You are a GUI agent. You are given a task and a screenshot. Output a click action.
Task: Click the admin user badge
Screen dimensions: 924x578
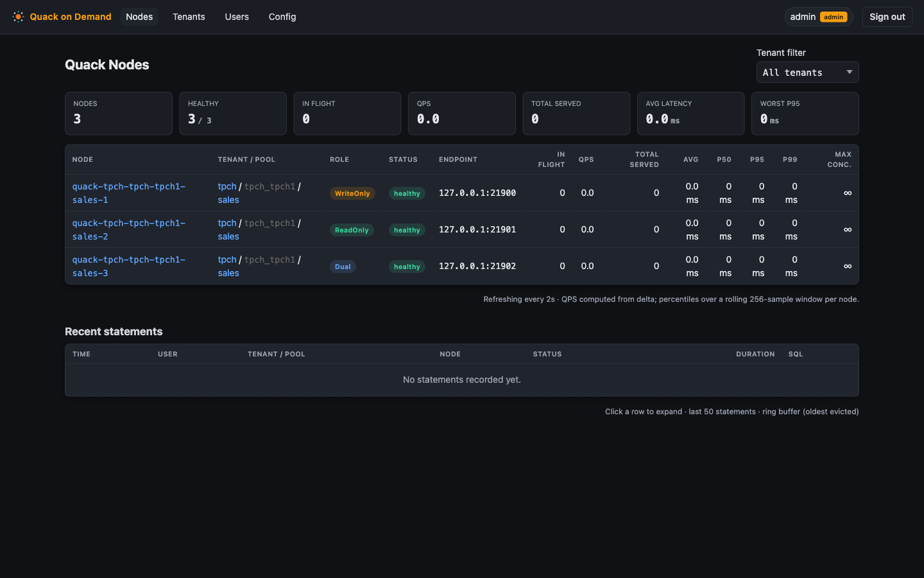click(x=819, y=17)
